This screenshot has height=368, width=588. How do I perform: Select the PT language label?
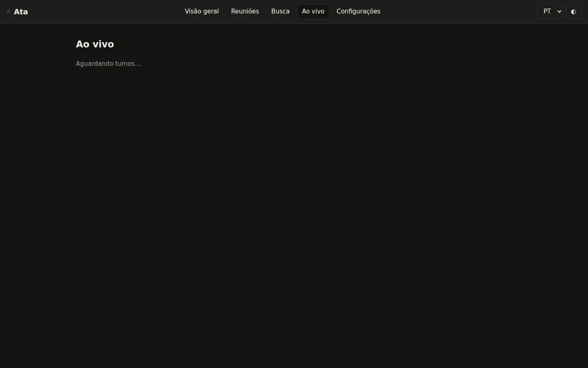click(547, 12)
